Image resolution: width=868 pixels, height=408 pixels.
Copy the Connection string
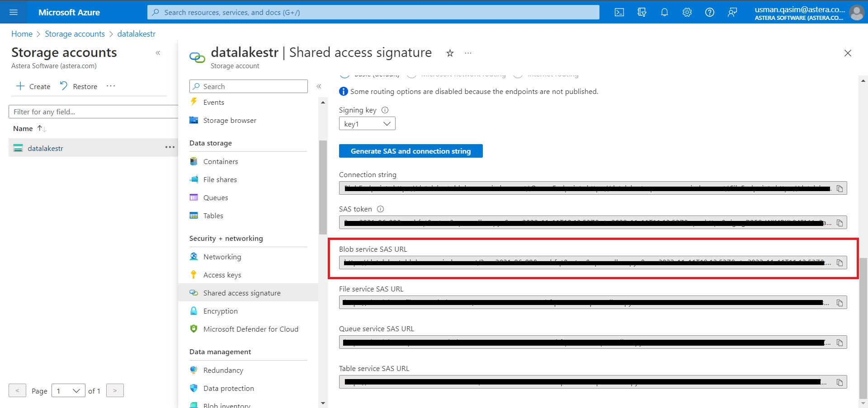click(x=840, y=188)
